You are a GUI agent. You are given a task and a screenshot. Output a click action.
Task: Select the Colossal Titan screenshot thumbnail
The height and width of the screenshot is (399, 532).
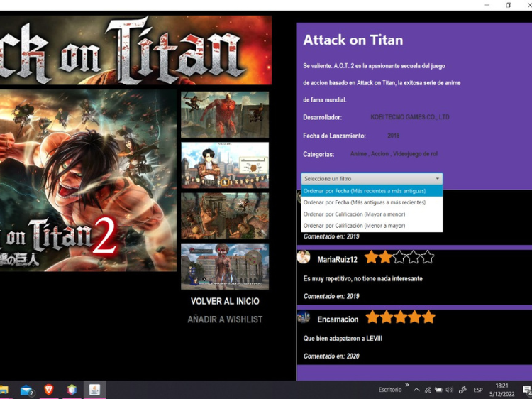pyautogui.click(x=225, y=114)
